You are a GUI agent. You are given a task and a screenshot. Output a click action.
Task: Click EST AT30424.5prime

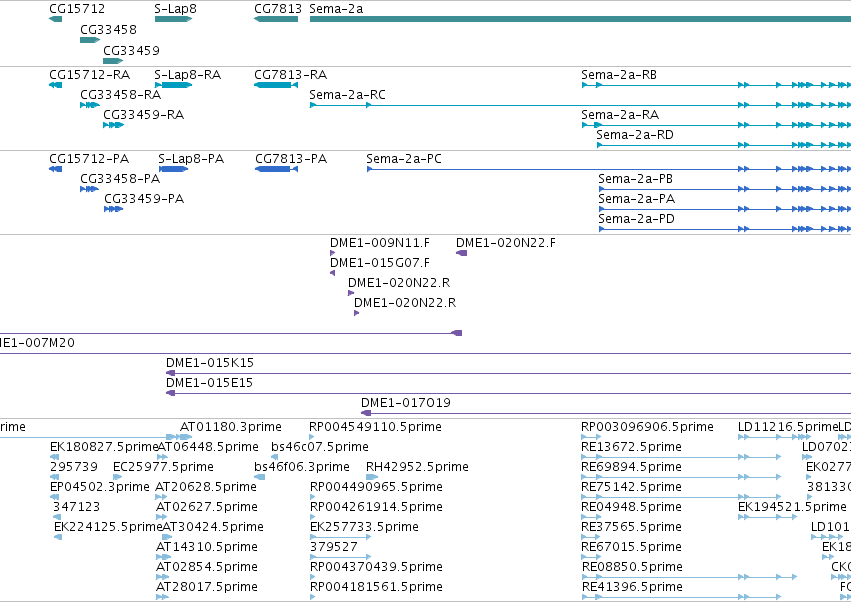click(x=213, y=527)
